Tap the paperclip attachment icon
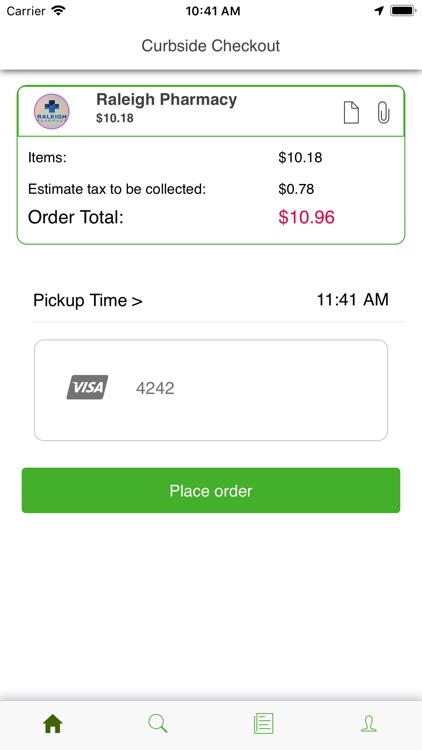Viewport: 422px width, 750px height. click(383, 112)
